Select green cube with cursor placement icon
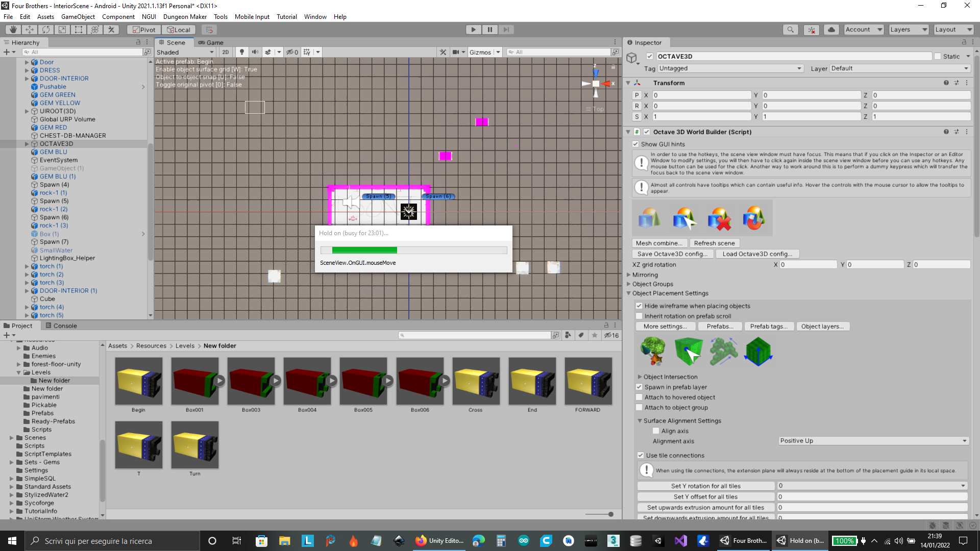Viewport: 980px width, 551px height. [x=689, y=351]
